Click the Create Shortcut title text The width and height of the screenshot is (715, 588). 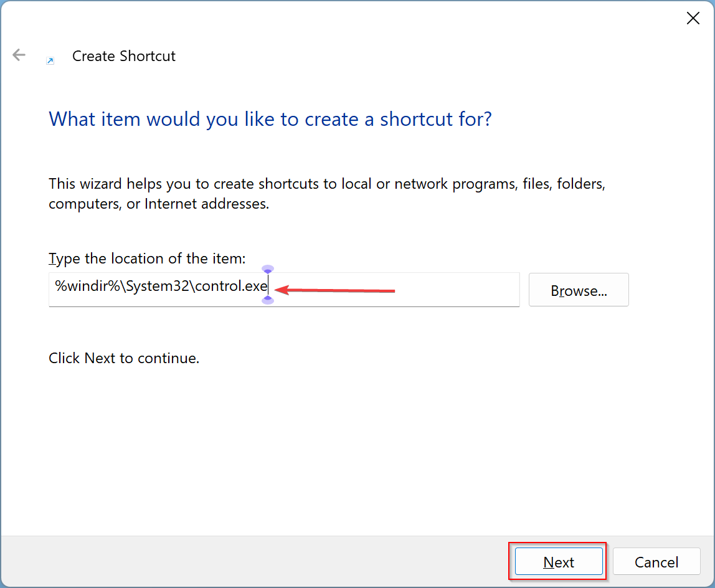(123, 56)
